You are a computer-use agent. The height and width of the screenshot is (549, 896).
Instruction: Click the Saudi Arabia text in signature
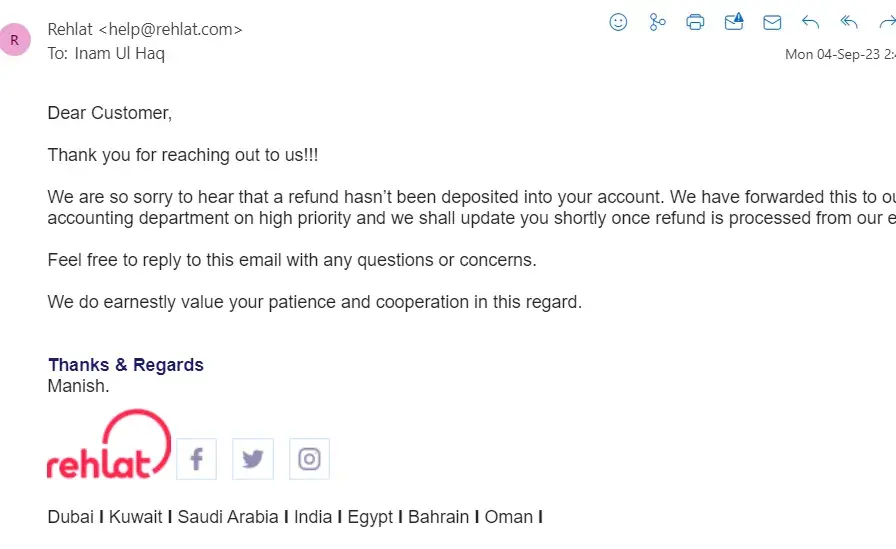coord(229,517)
